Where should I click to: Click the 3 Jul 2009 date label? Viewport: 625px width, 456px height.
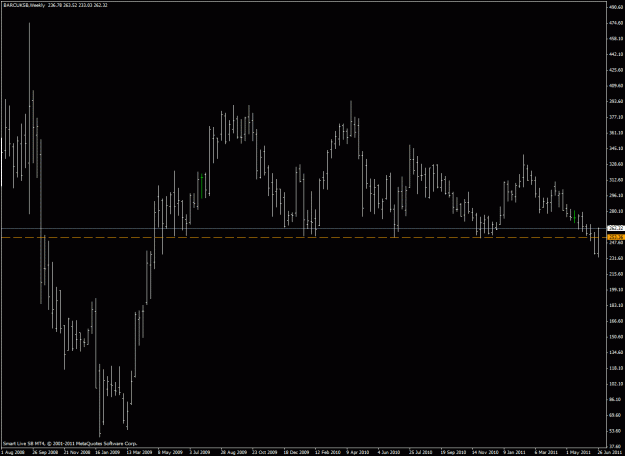pos(201,453)
